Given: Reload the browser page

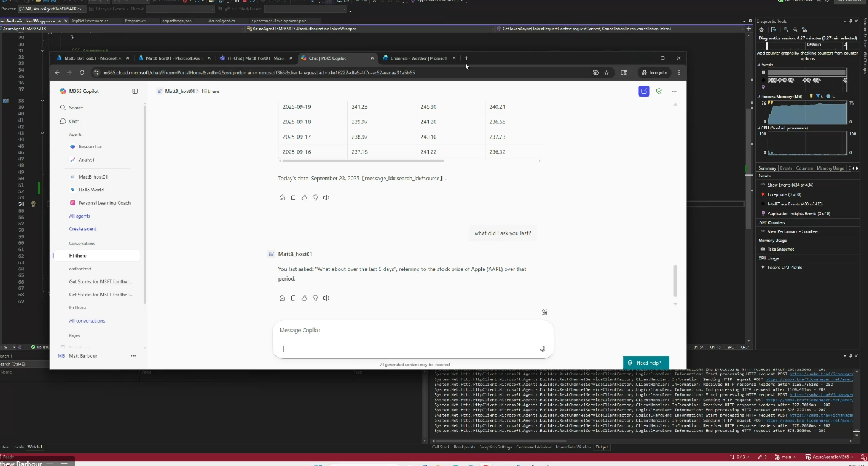Looking at the screenshot, I should pyautogui.click(x=82, y=72).
